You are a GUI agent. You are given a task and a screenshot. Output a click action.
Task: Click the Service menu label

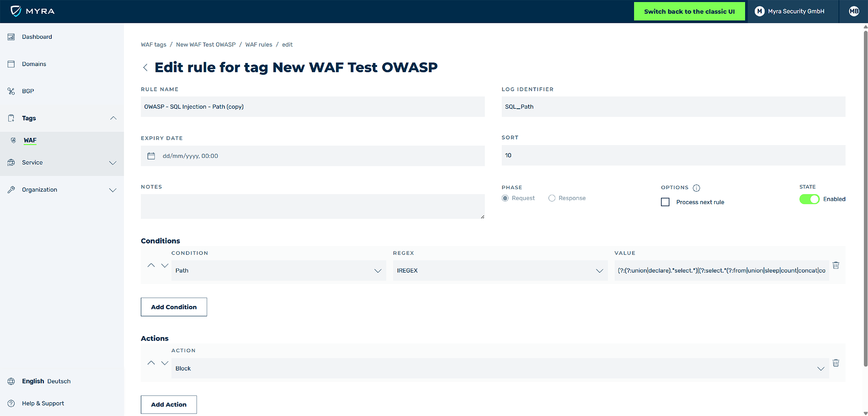coord(32,163)
